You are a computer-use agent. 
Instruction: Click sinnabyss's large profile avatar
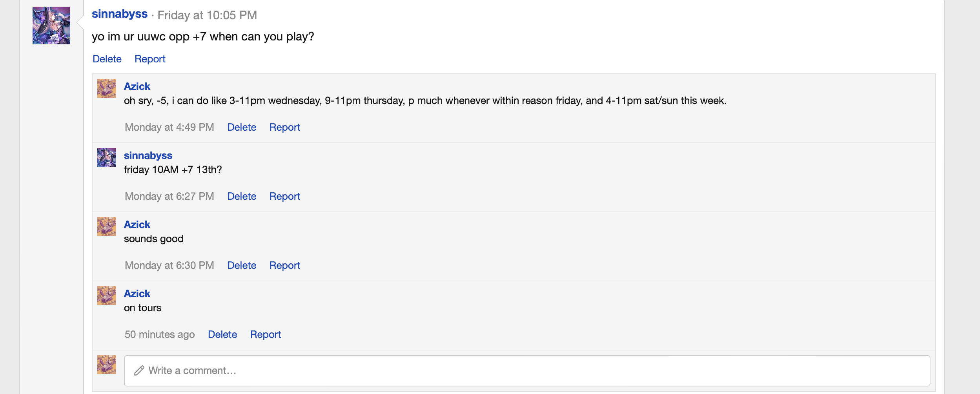(x=51, y=26)
